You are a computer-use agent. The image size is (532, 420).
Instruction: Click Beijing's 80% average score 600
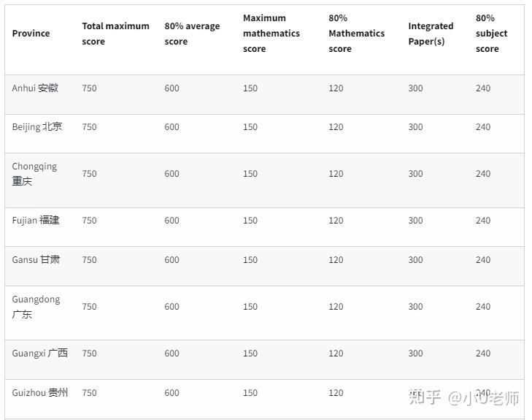171,127
